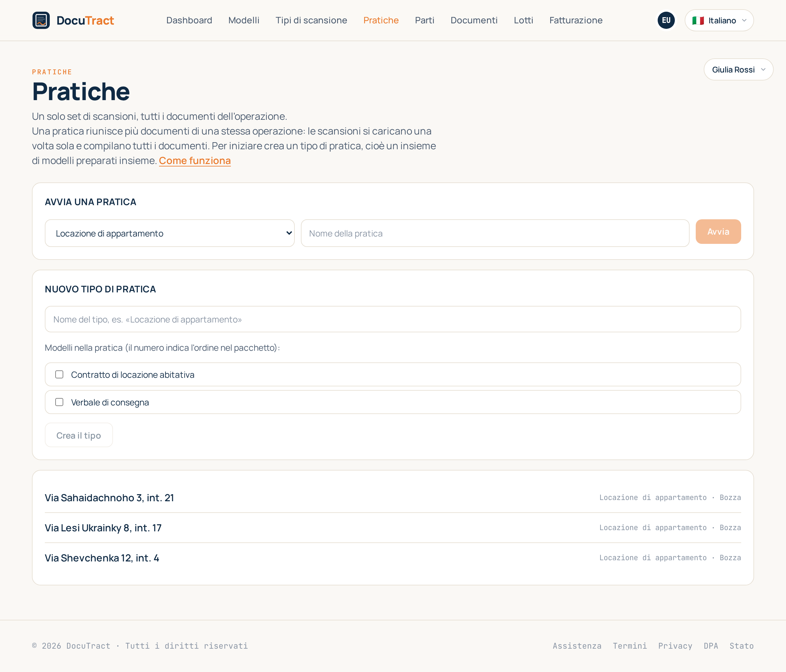Open Tipi di scansione page
This screenshot has width=786, height=672.
[x=311, y=20]
